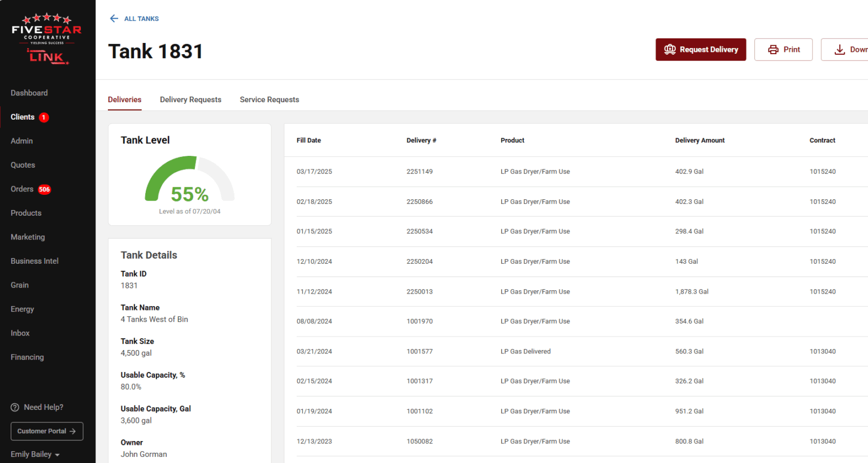Click the arrow icon in Customer Portal
Image resolution: width=868 pixels, height=463 pixels.
click(x=72, y=431)
